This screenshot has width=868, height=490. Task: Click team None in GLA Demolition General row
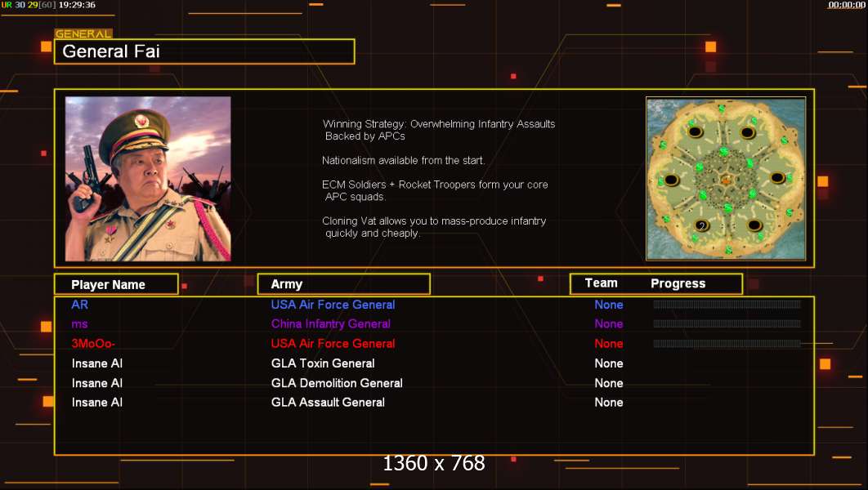coord(608,383)
